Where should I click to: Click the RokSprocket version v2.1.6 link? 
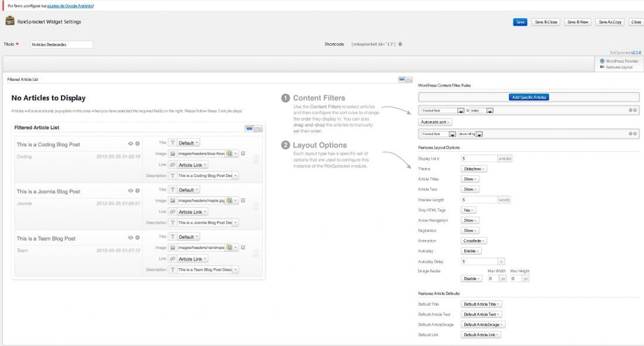coord(636,53)
